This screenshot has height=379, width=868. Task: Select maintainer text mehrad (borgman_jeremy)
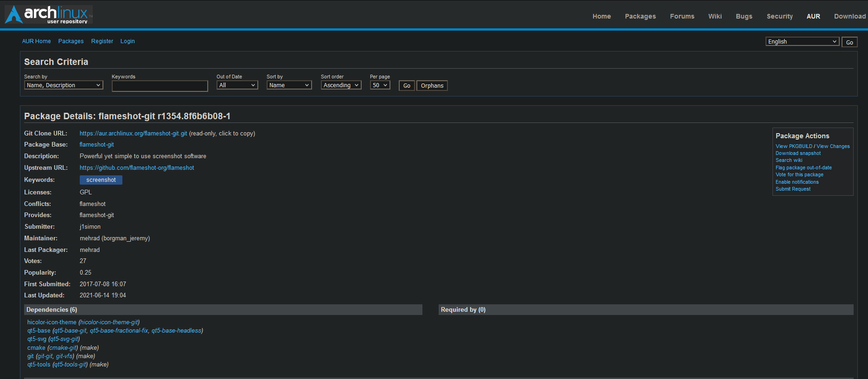[115, 238]
